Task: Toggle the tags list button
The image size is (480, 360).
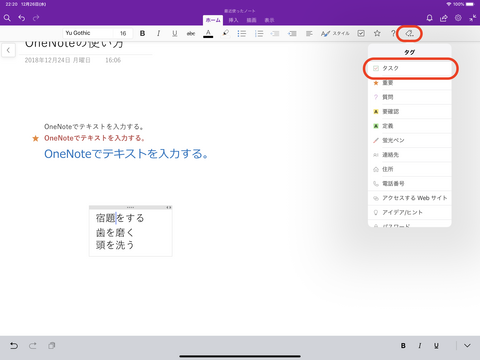Action: [409, 33]
